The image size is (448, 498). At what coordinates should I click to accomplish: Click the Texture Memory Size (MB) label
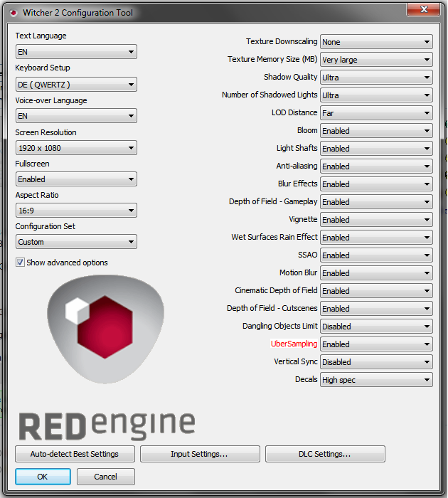[x=272, y=59]
